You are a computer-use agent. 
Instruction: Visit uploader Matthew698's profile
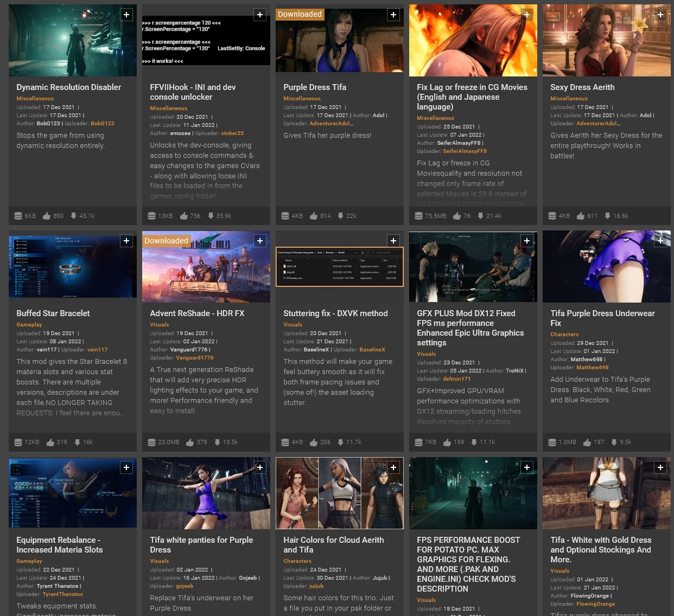(x=593, y=368)
